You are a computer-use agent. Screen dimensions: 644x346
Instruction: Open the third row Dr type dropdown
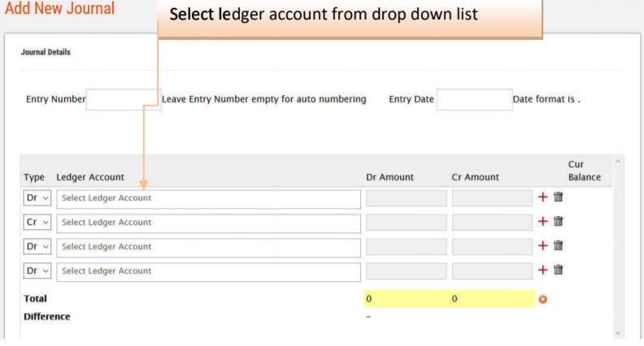37,247
